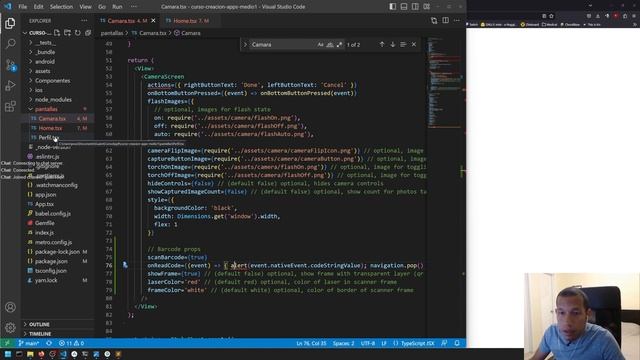
Task: Open the Explorer view in the activity bar
Action: pyautogui.click(x=10, y=23)
